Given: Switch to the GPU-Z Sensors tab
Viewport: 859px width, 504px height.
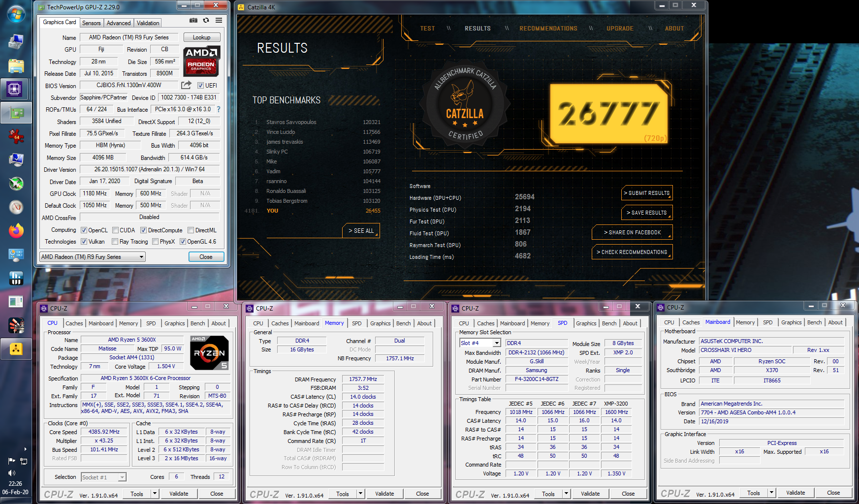Looking at the screenshot, I should pyautogui.click(x=92, y=23).
